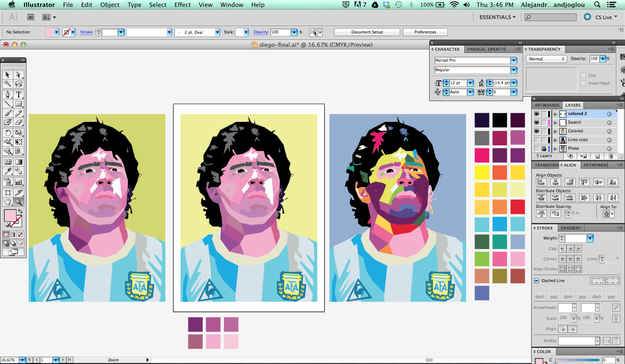
Task: Select the Paintbrush tool
Action: [x=7, y=113]
